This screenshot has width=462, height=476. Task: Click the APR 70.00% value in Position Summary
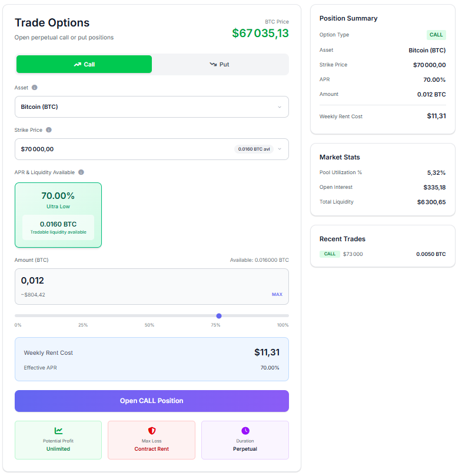(x=434, y=79)
